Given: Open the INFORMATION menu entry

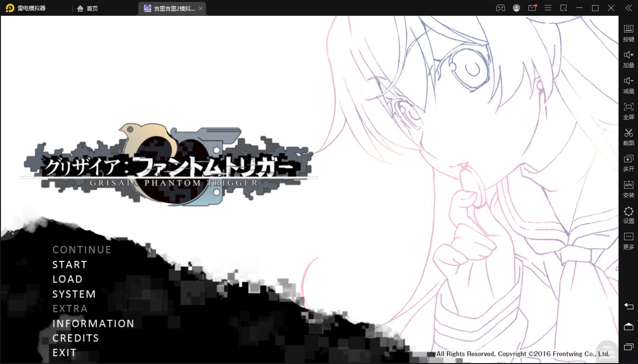Looking at the screenshot, I should coord(93,324).
